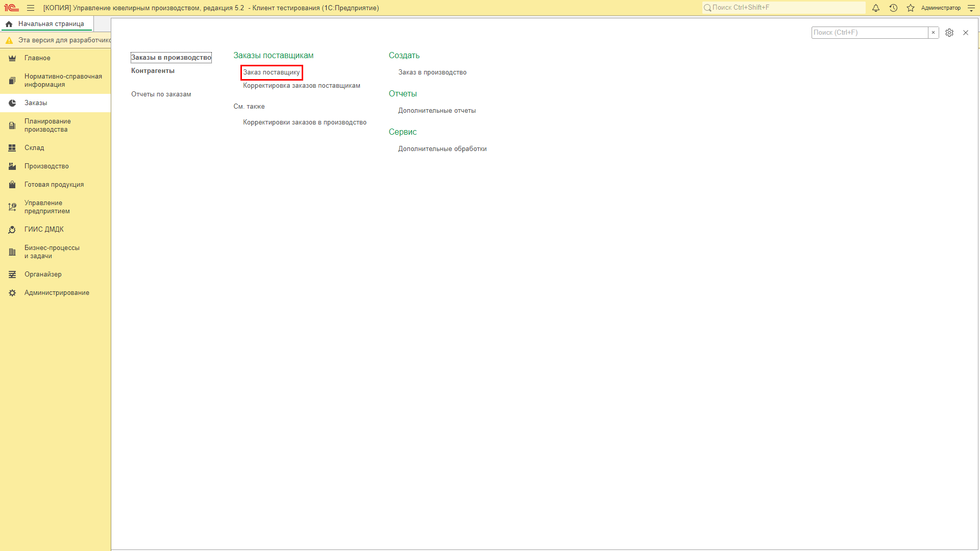Viewport: 980px width, 551px height.
Task: Click Отчеты group heading
Action: click(403, 94)
